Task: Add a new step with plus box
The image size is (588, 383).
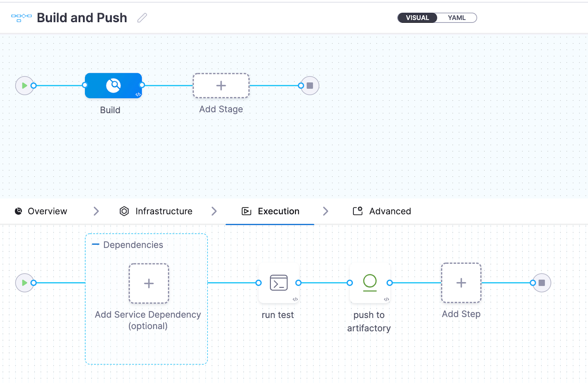Action: pyautogui.click(x=461, y=283)
